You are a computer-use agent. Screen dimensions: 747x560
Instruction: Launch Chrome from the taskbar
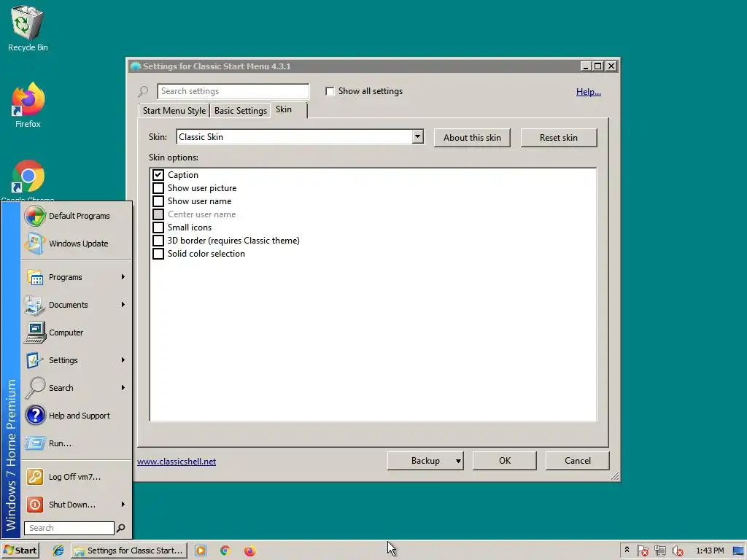(x=225, y=551)
